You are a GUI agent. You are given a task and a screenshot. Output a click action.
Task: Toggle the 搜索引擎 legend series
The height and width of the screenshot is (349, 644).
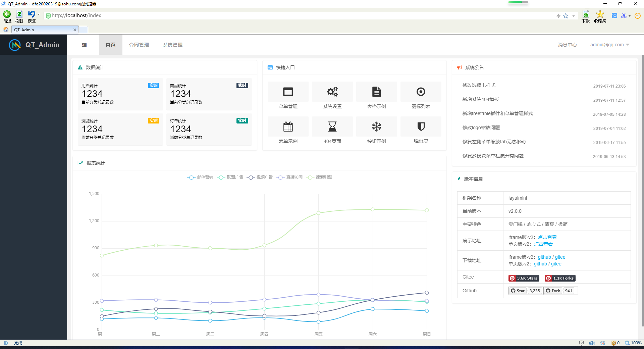pyautogui.click(x=319, y=177)
